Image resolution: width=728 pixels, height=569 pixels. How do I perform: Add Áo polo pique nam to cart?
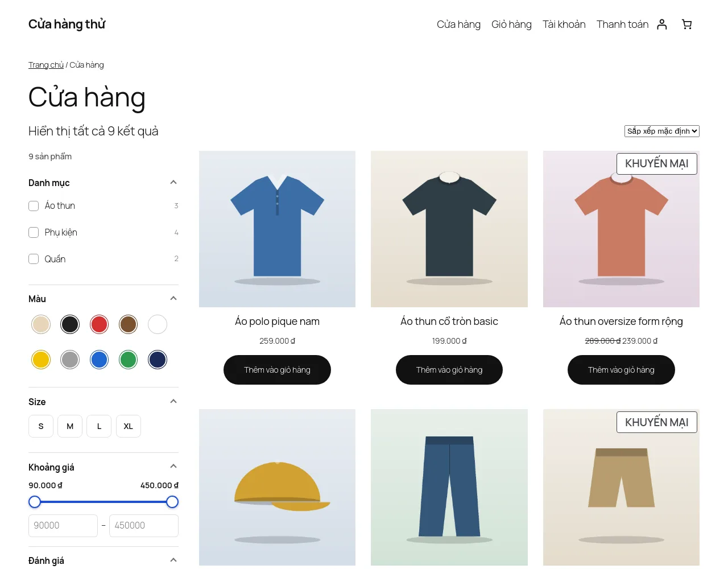point(277,370)
